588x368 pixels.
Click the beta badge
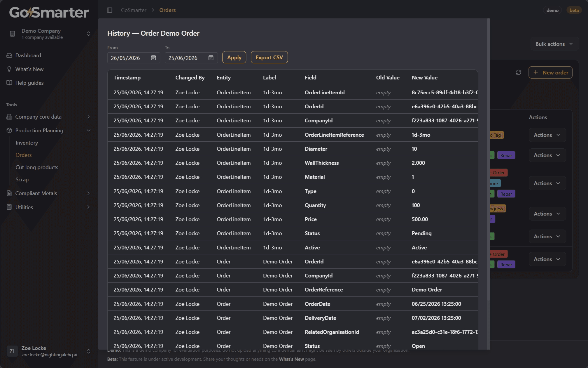(x=574, y=10)
